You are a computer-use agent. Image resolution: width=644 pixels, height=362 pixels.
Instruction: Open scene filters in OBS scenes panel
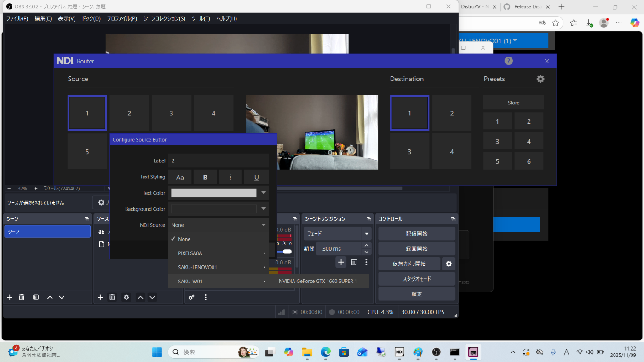pyautogui.click(x=36, y=297)
